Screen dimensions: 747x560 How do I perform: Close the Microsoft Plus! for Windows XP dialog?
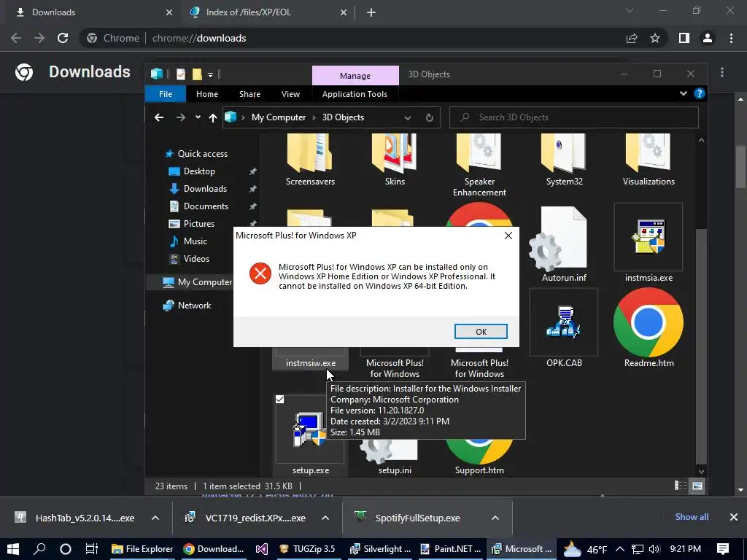click(508, 236)
